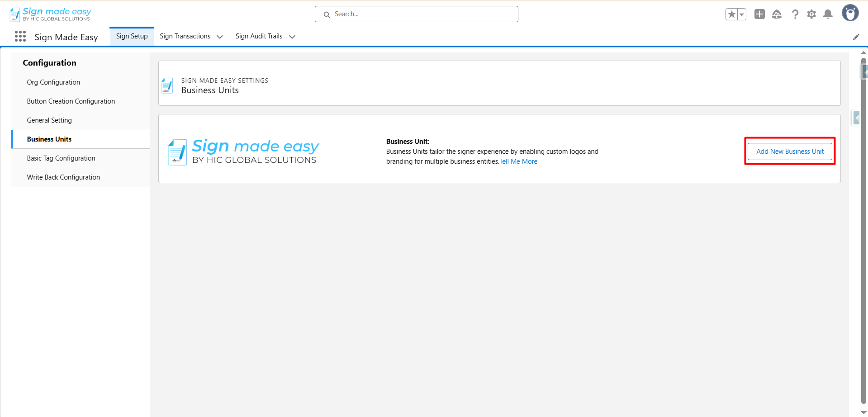Screen dimensions: 868x417
Task: Open the App Launcher grid icon
Action: (x=20, y=37)
